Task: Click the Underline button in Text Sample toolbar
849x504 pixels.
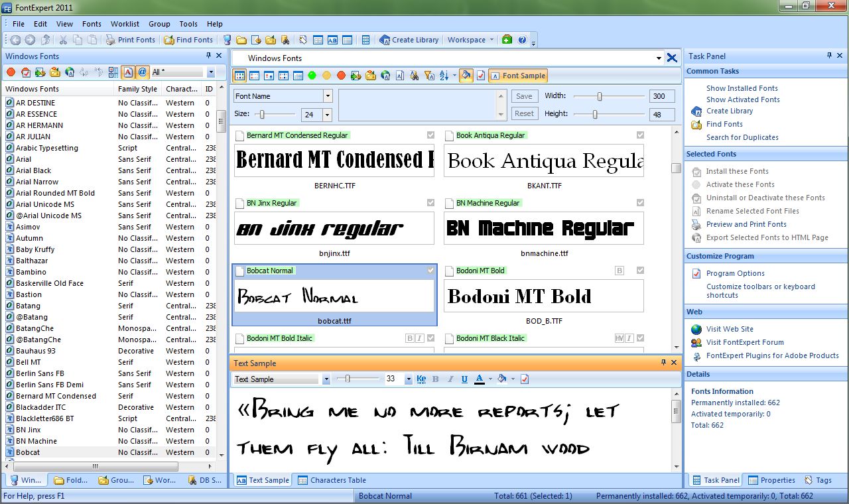Action: click(464, 379)
